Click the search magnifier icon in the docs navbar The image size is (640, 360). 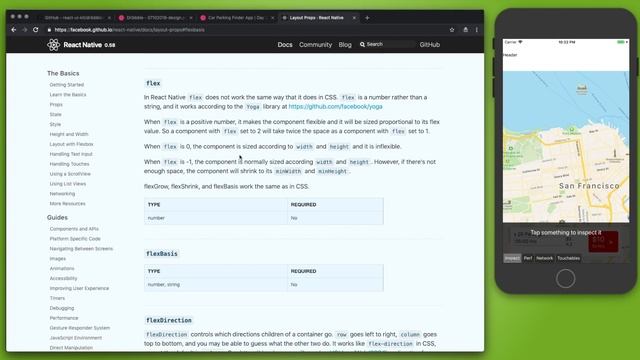pyautogui.click(x=362, y=44)
